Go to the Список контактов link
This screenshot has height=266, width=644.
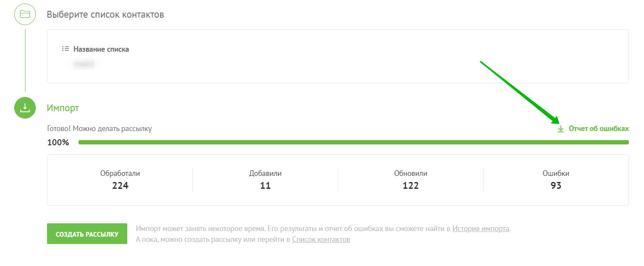(x=321, y=239)
